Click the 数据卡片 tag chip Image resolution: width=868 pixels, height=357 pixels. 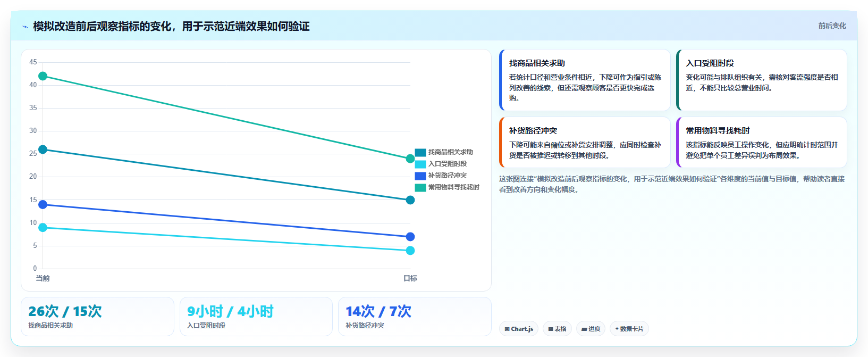coord(629,329)
